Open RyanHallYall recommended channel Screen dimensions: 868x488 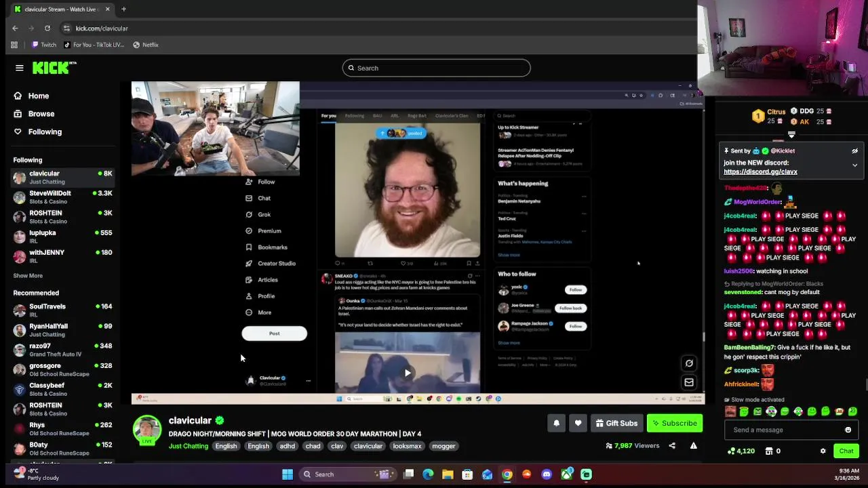point(62,330)
